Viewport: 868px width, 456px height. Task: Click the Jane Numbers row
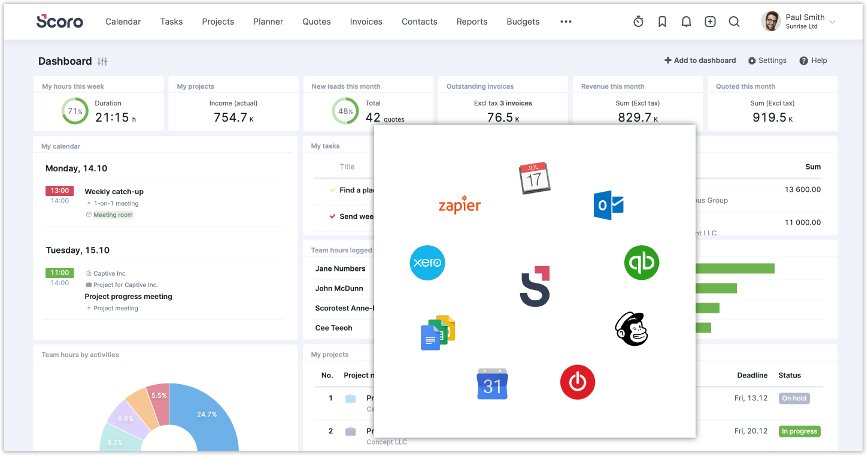pos(341,268)
